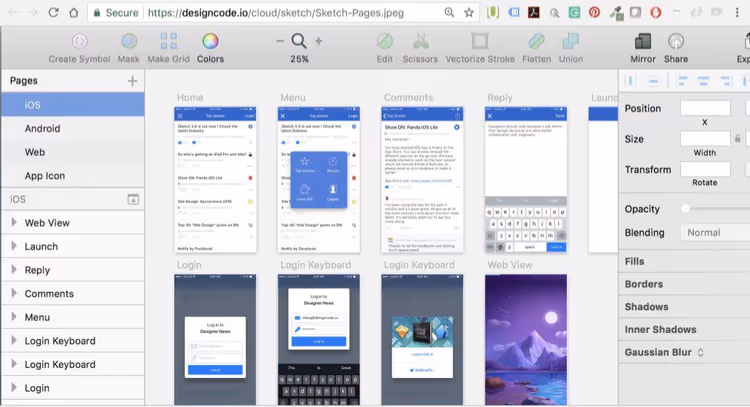Viewport: 750px width, 407px height.
Task: Go to the browser home page
Action: (74, 13)
